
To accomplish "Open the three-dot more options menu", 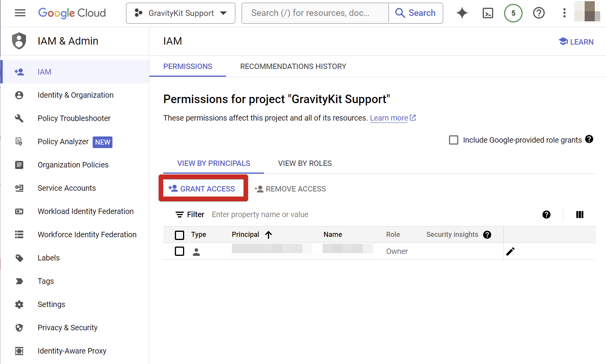I will click(565, 13).
